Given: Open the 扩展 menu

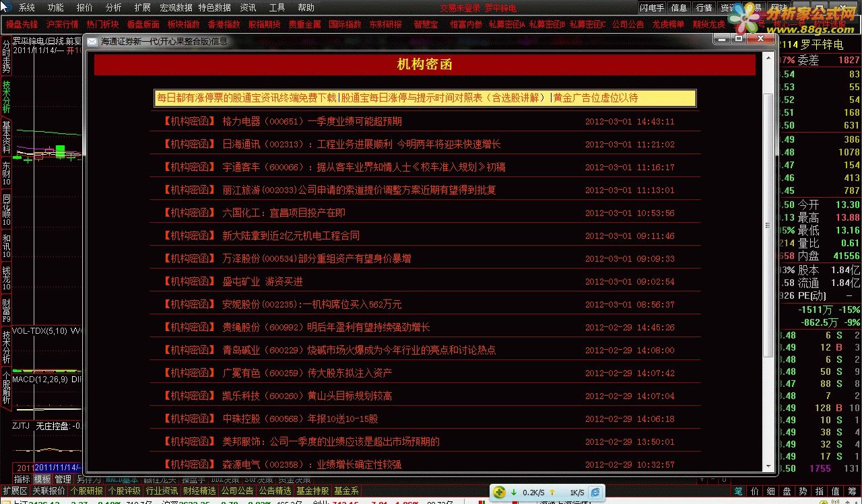Looking at the screenshot, I should click(142, 7).
